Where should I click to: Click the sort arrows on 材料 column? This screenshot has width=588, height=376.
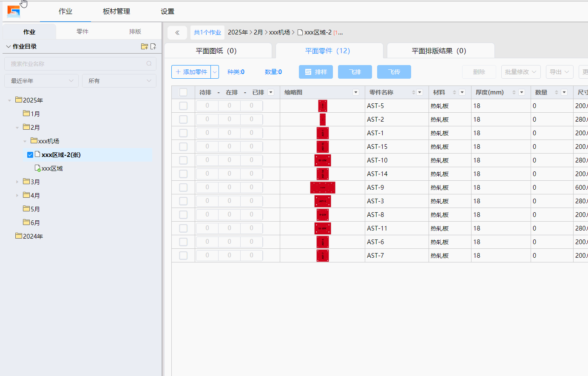[x=454, y=92]
